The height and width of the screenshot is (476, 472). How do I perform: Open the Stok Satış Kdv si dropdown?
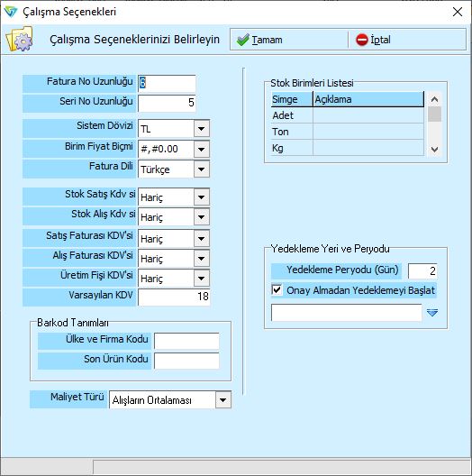(x=202, y=197)
